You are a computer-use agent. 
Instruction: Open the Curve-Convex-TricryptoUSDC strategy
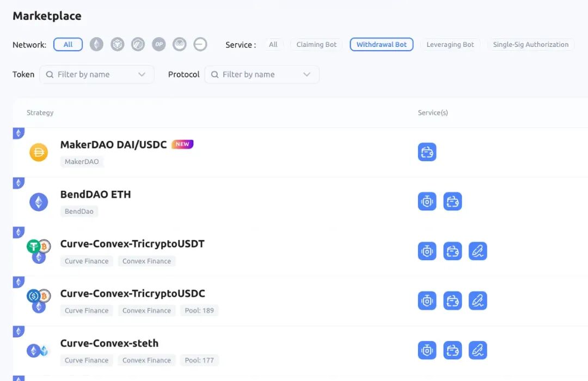(133, 294)
